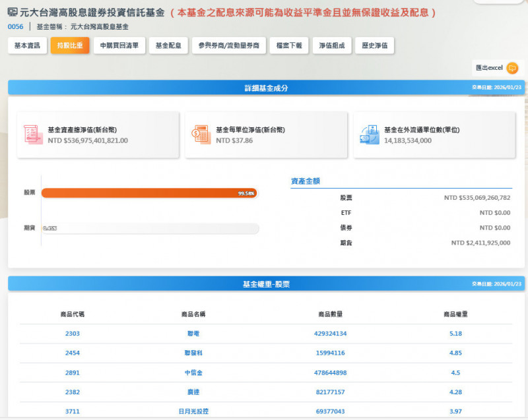Click the quantity 82177157
The image size is (528, 420).
331,392
